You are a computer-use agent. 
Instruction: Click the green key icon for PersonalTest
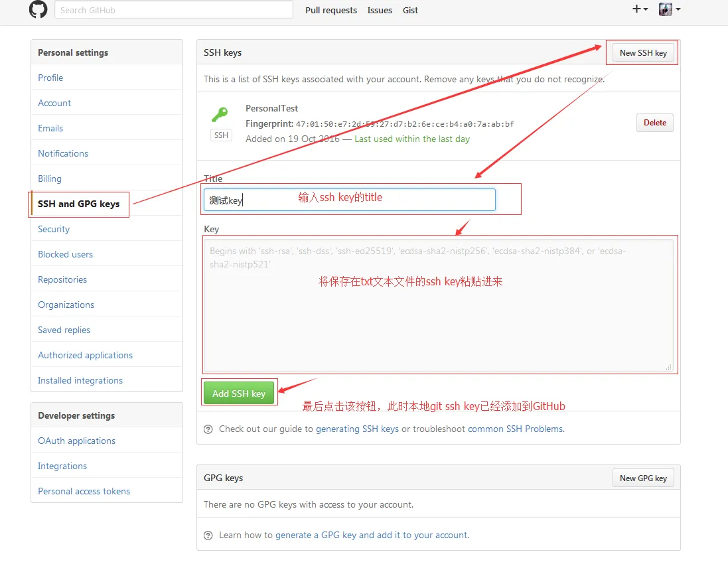[x=220, y=114]
